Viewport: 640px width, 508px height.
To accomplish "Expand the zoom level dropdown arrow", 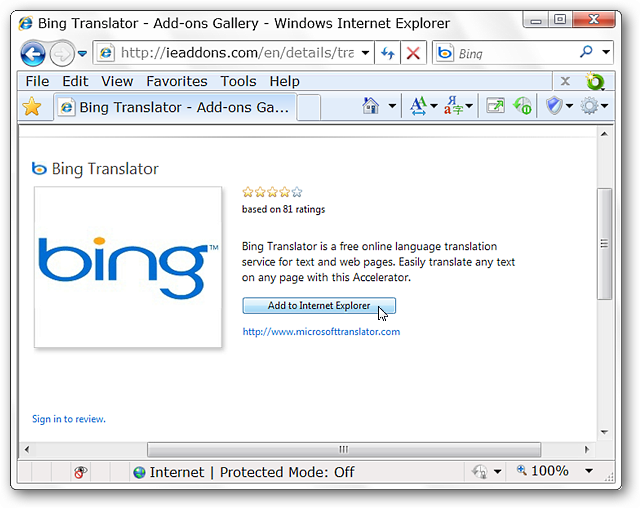I will 589,471.
